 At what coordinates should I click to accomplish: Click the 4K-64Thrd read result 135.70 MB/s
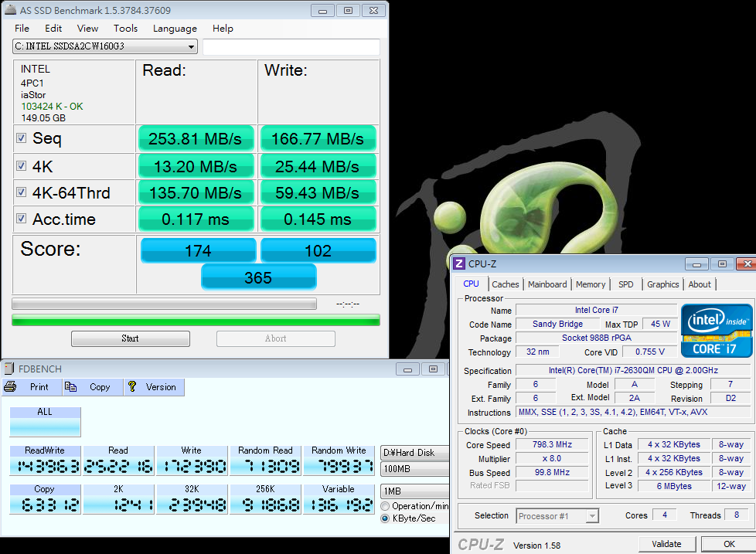pyautogui.click(x=196, y=192)
